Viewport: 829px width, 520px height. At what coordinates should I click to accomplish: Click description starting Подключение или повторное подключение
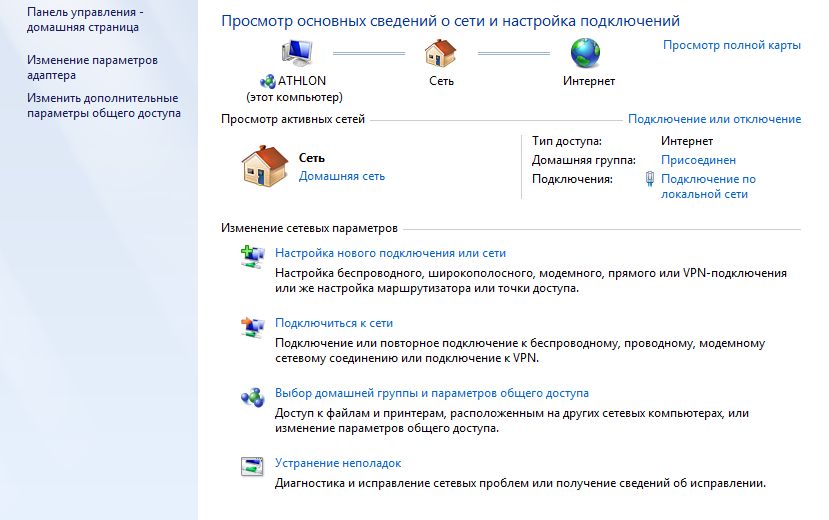tap(520, 350)
